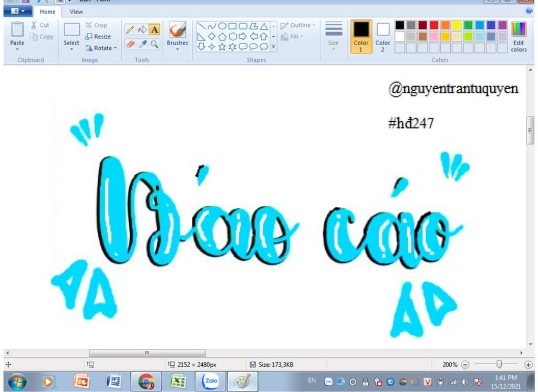Image resolution: width=538 pixels, height=392 pixels.
Task: Click the vertical scrollbar thumb
Action: pos(530,130)
